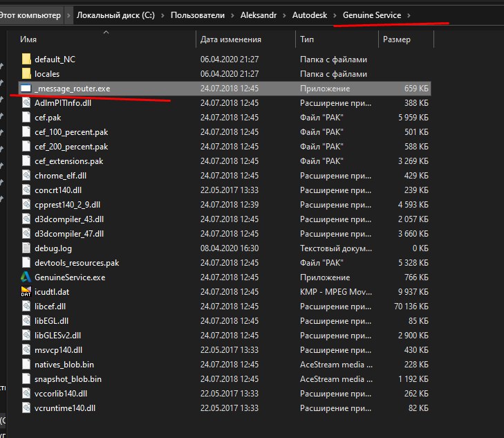
Task: Click the cef_extensions.pak file icon
Action: 26,161
